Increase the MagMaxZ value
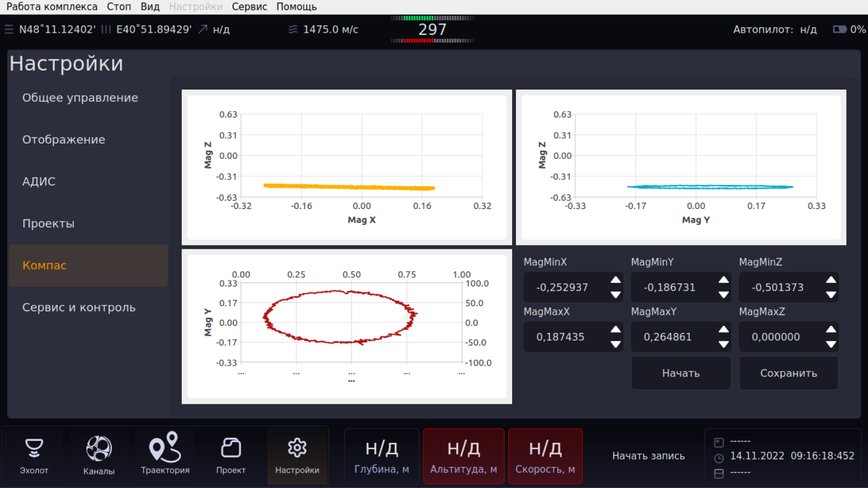 [x=831, y=329]
